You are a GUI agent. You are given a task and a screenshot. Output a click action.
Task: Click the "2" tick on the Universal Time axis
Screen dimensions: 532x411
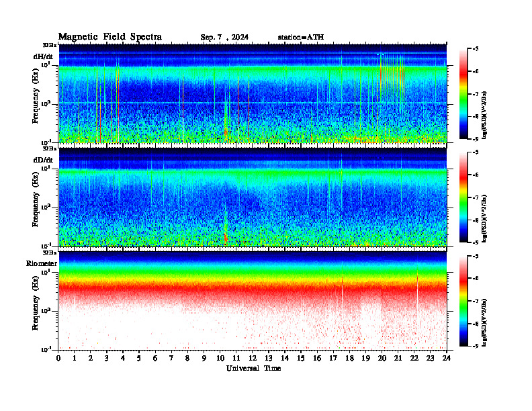[90, 359]
